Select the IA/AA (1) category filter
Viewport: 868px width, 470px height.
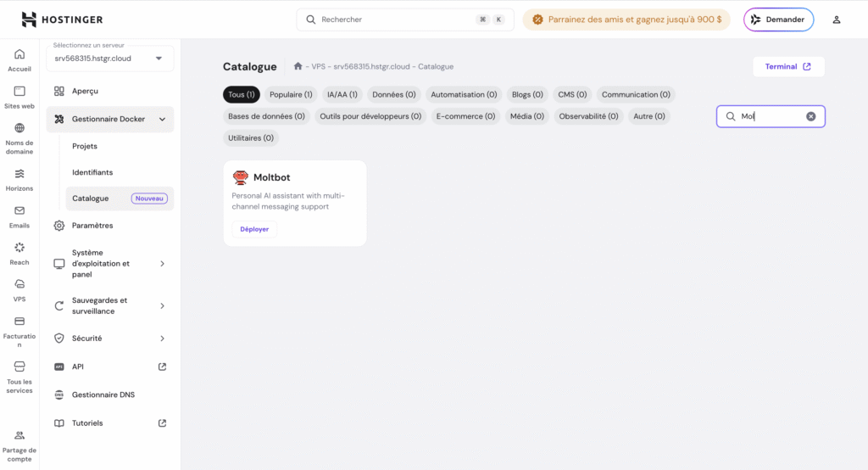[x=342, y=94]
